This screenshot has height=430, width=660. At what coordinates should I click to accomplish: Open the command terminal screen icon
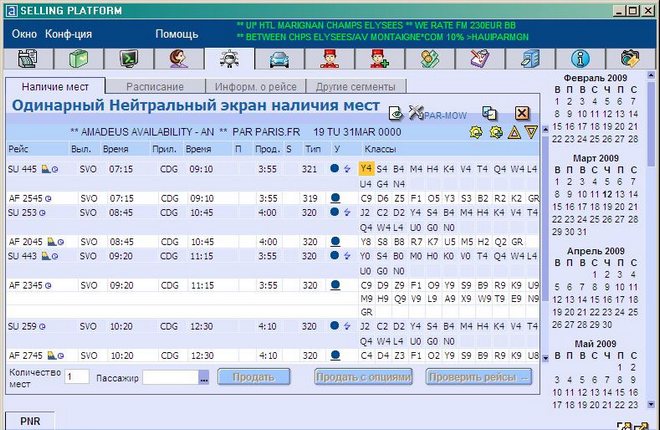129,58
